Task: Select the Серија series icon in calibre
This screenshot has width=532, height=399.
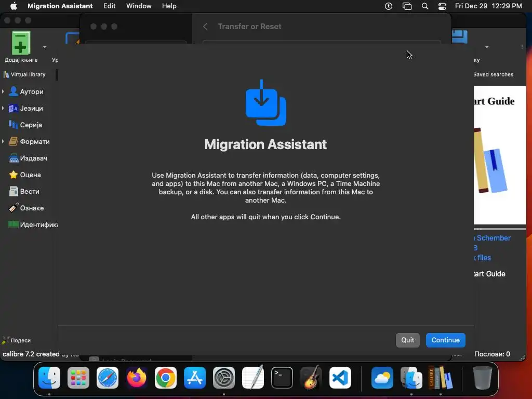Action: pyautogui.click(x=13, y=125)
